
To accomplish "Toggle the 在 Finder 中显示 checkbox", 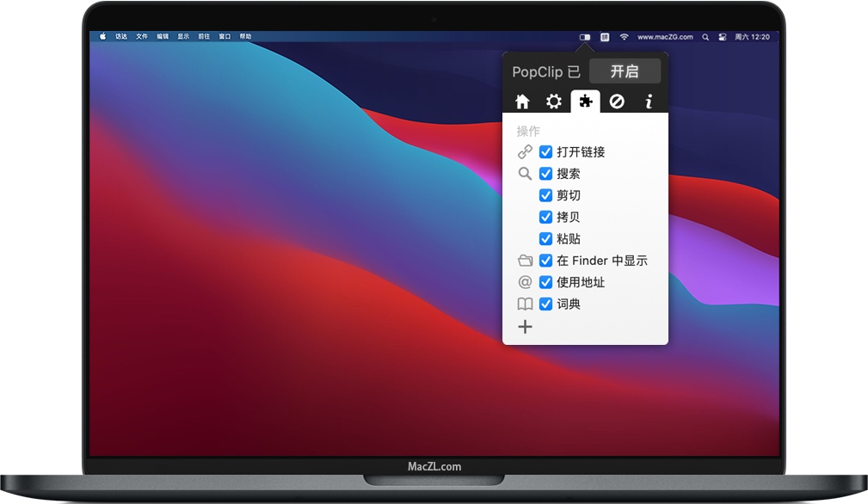I will [545, 260].
